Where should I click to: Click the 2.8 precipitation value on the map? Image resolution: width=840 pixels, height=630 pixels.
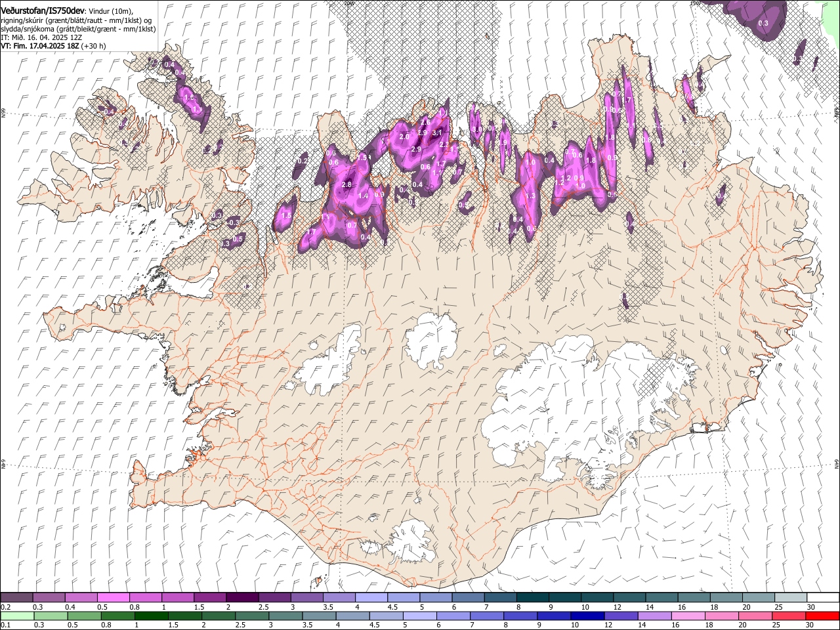[346, 184]
